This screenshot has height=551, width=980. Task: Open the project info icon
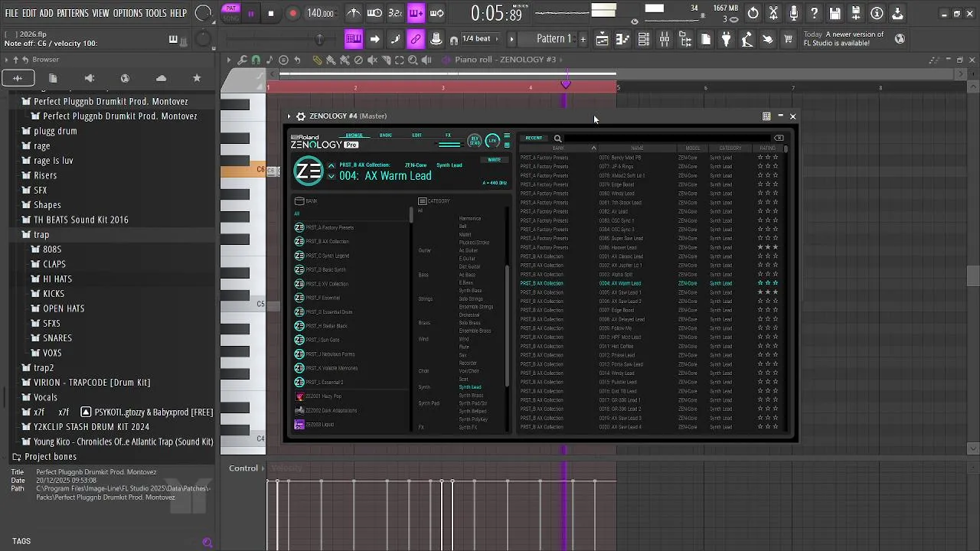coord(877,13)
